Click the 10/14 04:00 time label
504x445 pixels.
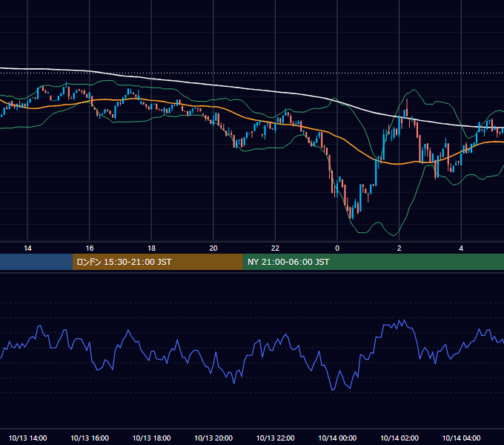[461, 438]
